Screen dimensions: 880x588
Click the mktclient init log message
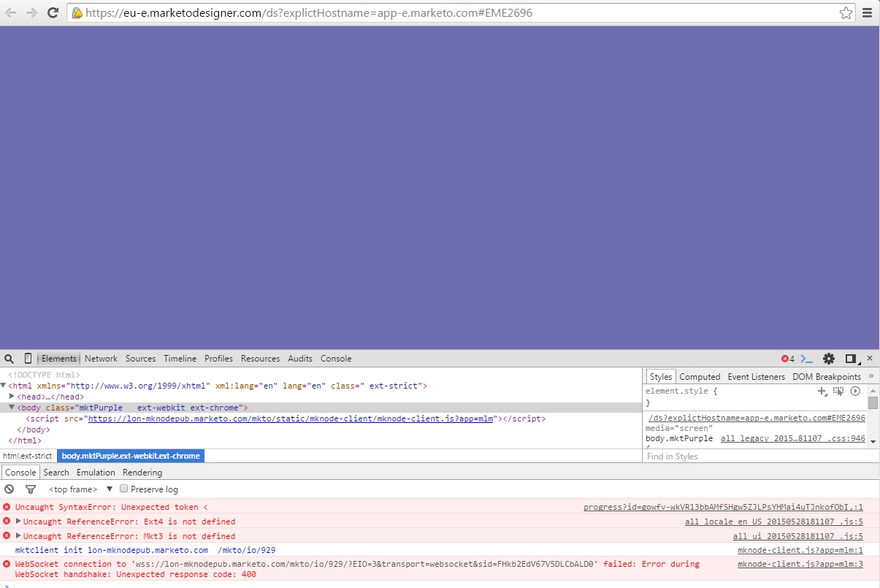(x=145, y=550)
